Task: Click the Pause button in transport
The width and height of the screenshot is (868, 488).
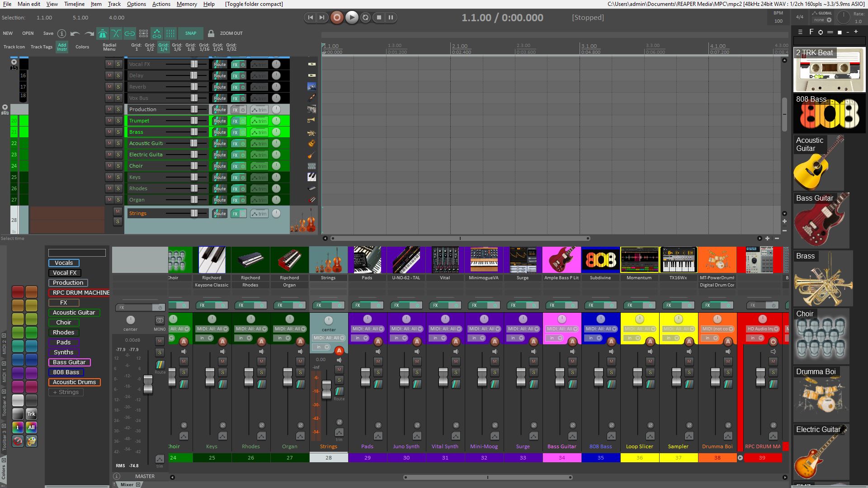Action: [391, 18]
